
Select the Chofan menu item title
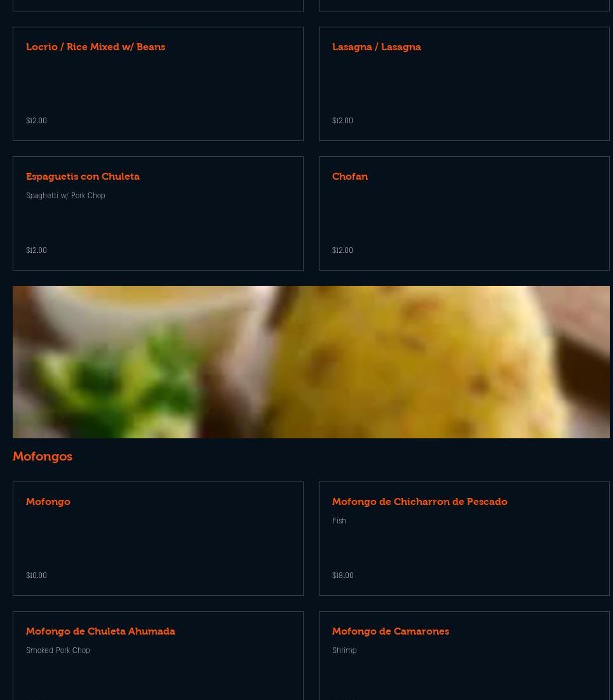(x=350, y=177)
